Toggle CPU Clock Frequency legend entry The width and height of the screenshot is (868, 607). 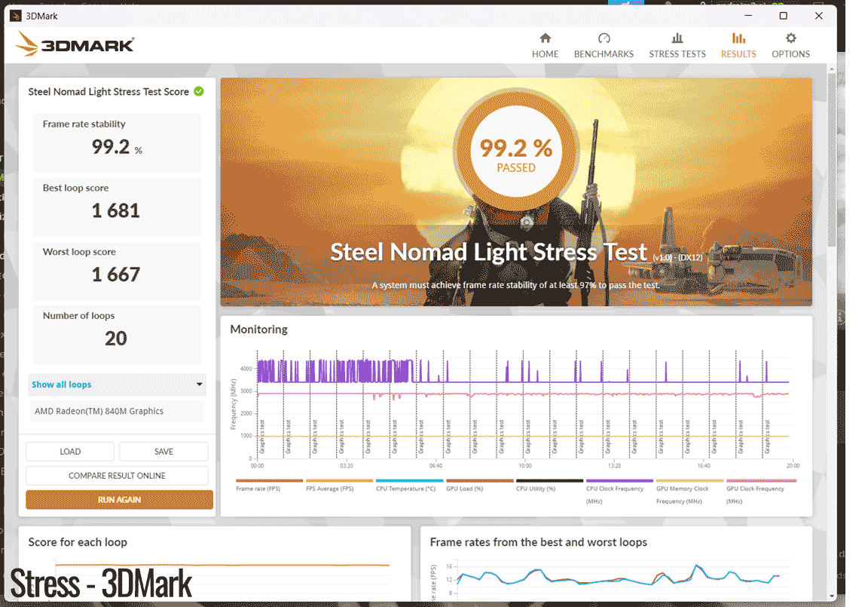pyautogui.click(x=619, y=491)
